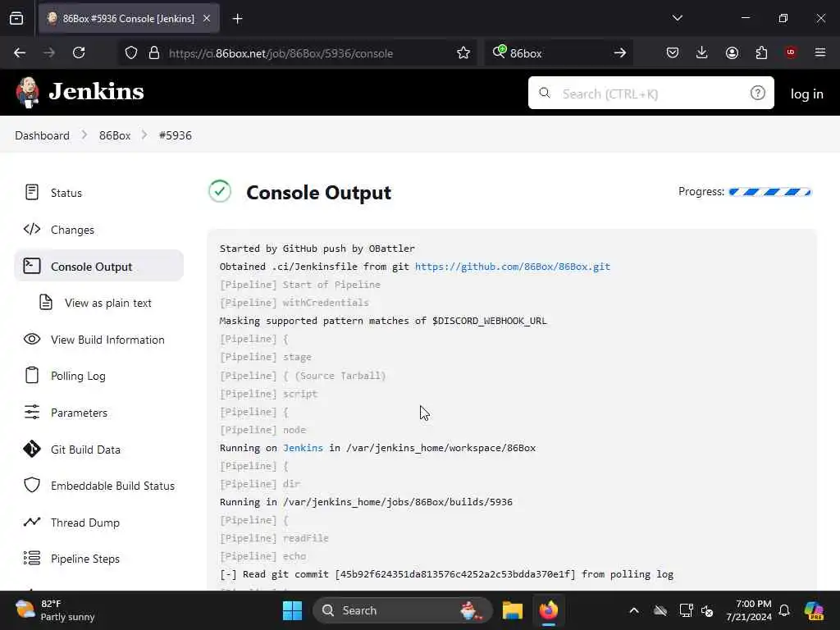Close the 86Box #5936 Console tab
Viewport: 840px width, 630px height.
coord(207,18)
